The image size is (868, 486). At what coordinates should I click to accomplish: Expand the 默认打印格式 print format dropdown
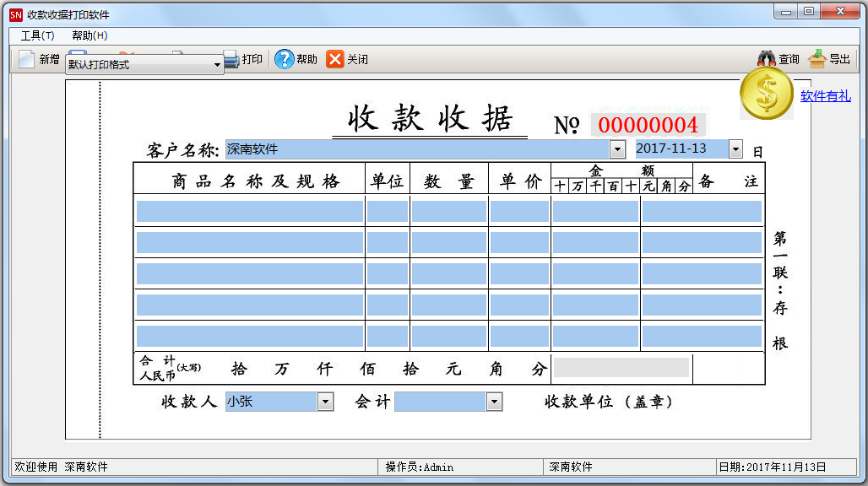point(217,65)
